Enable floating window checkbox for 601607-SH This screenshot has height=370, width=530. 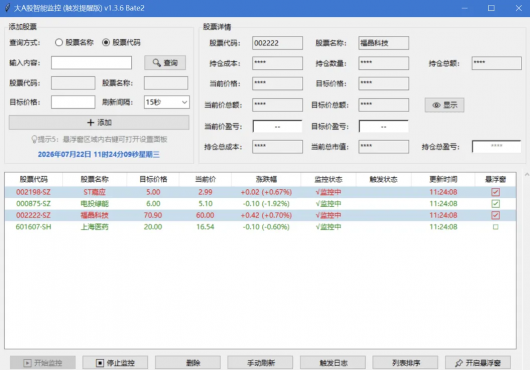[496, 227]
